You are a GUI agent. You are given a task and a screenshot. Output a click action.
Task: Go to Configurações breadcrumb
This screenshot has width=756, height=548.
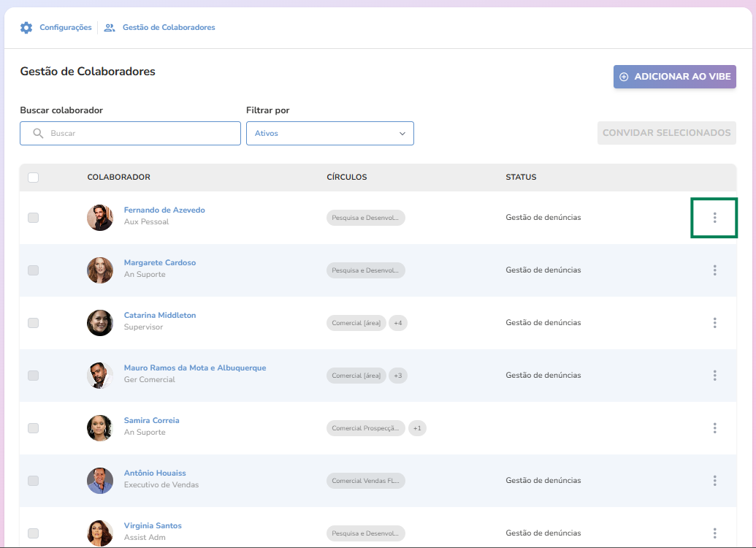(x=65, y=28)
